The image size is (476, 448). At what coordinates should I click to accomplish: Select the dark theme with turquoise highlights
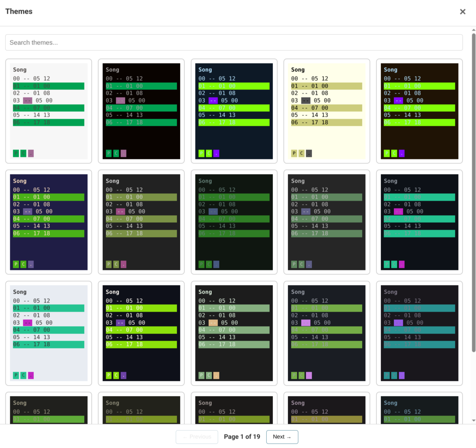coord(419,222)
